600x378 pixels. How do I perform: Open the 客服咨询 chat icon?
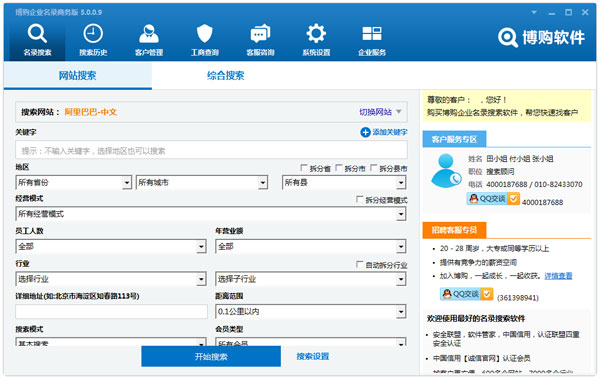[260, 34]
